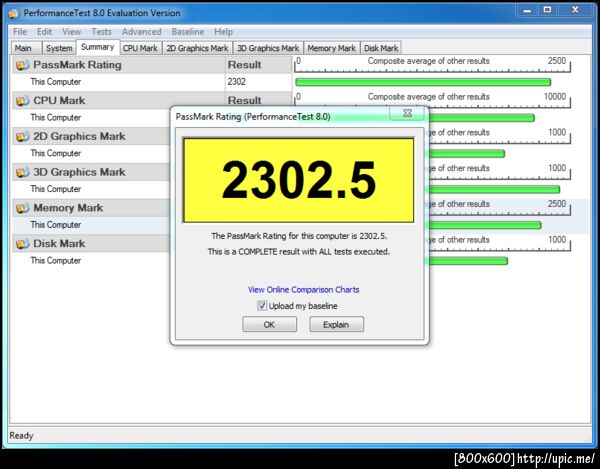Click OK in the PassMark Rating dialog
Screen dimensions: 600x469
click(269, 324)
